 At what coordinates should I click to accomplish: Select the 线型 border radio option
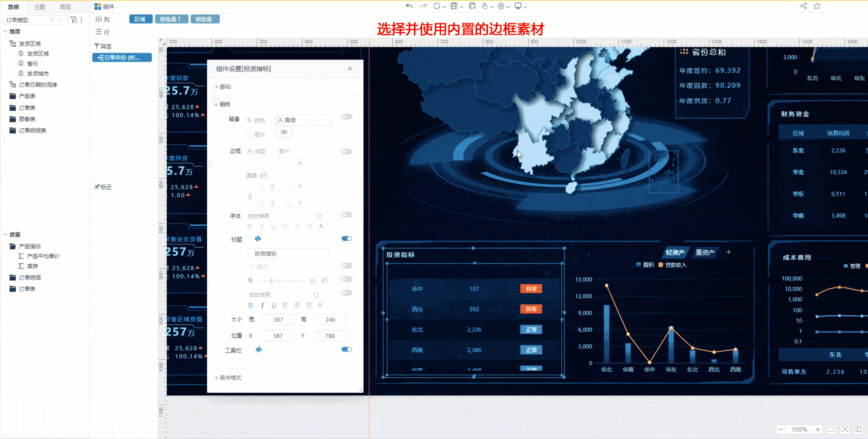coord(249,151)
